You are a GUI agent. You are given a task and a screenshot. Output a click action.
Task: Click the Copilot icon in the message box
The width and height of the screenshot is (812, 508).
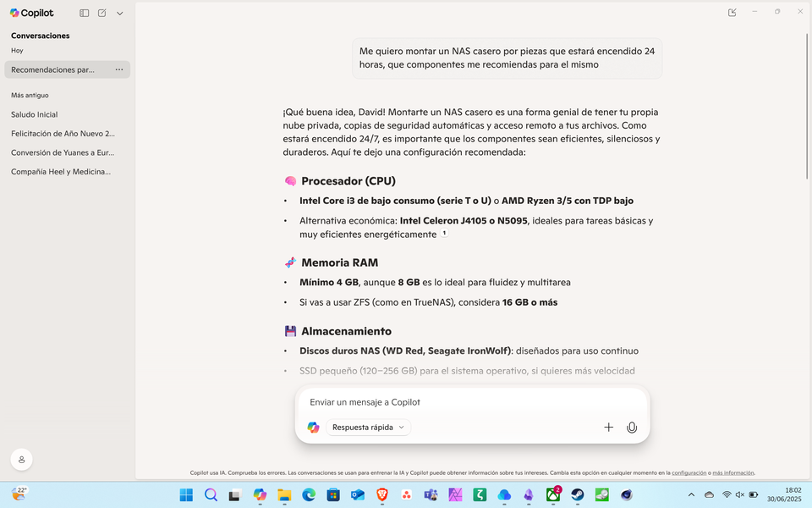[313, 427]
